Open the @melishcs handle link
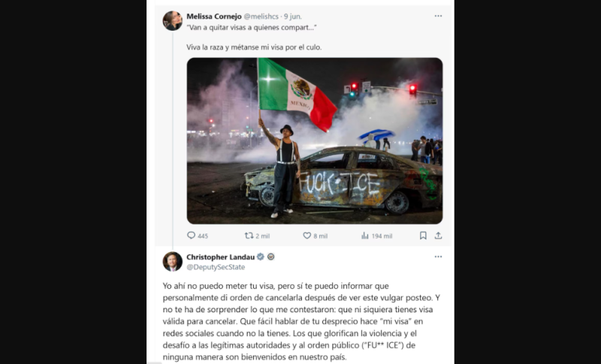Viewport: 601px width, 364px height. (x=261, y=17)
